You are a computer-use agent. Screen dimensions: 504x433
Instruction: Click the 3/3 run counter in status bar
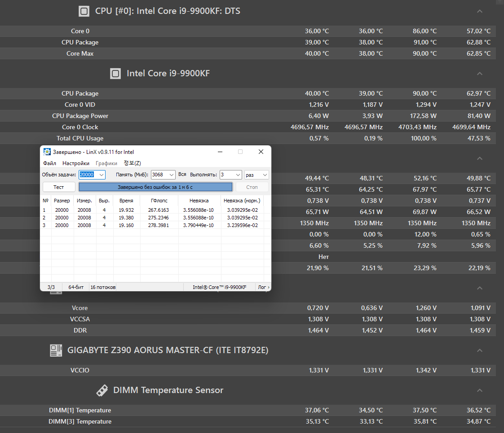click(51, 287)
